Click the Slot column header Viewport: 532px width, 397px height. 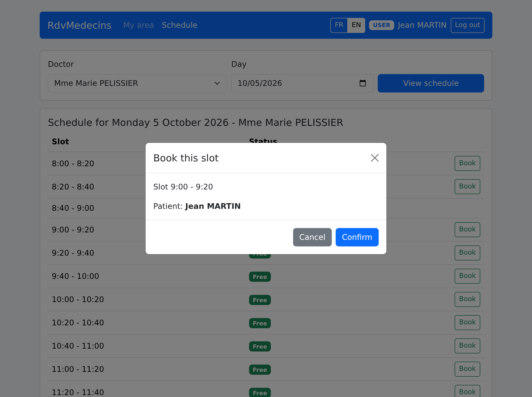(x=60, y=142)
